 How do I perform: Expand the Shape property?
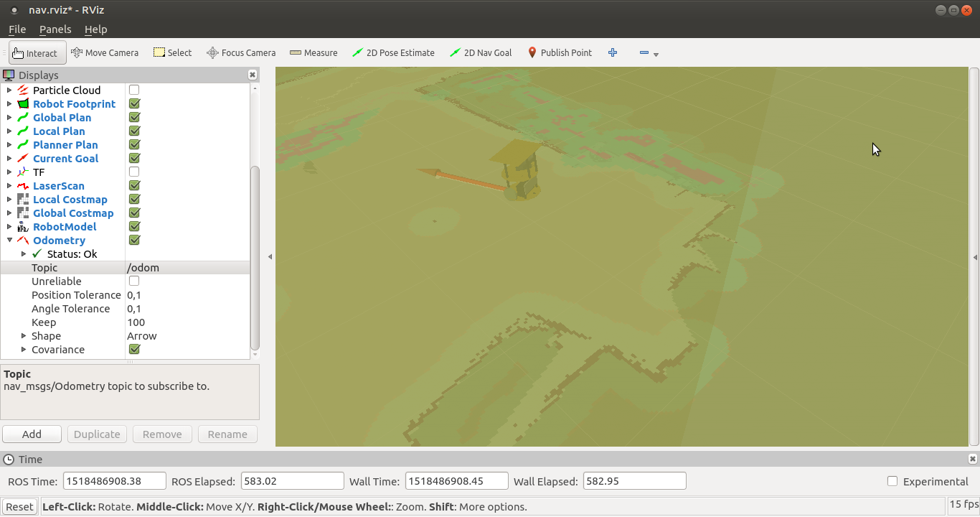click(x=24, y=335)
